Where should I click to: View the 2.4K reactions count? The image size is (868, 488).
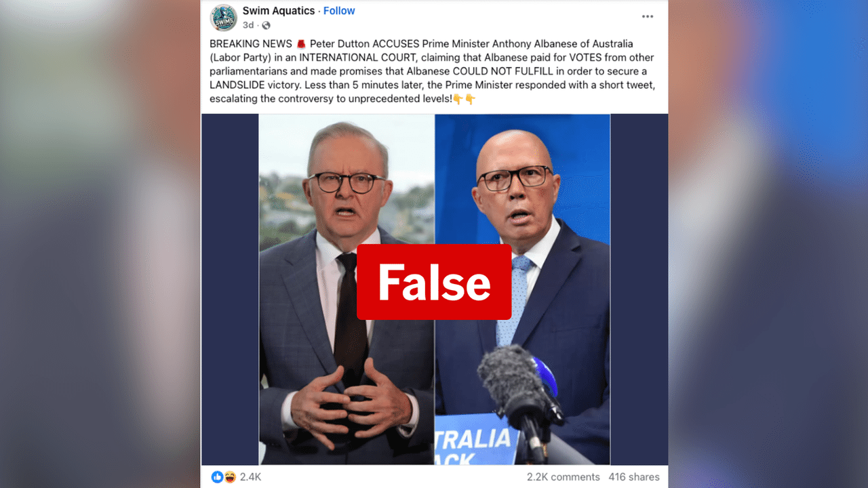250,477
